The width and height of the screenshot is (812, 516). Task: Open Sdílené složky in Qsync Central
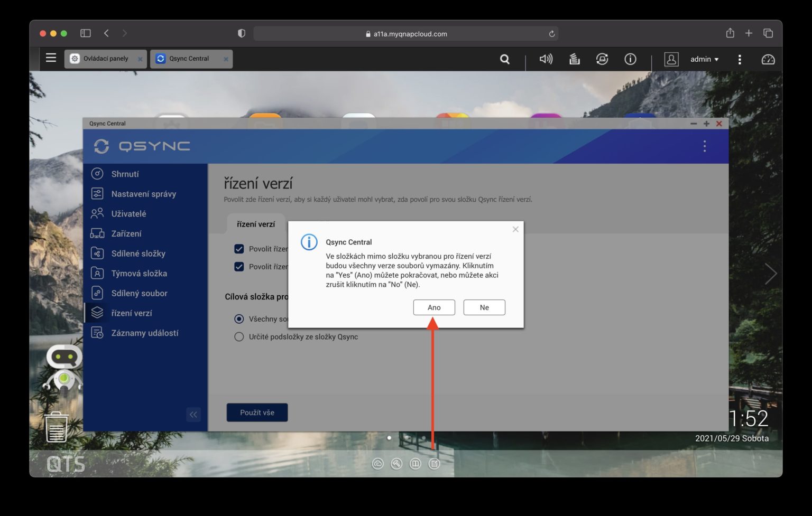tap(137, 254)
